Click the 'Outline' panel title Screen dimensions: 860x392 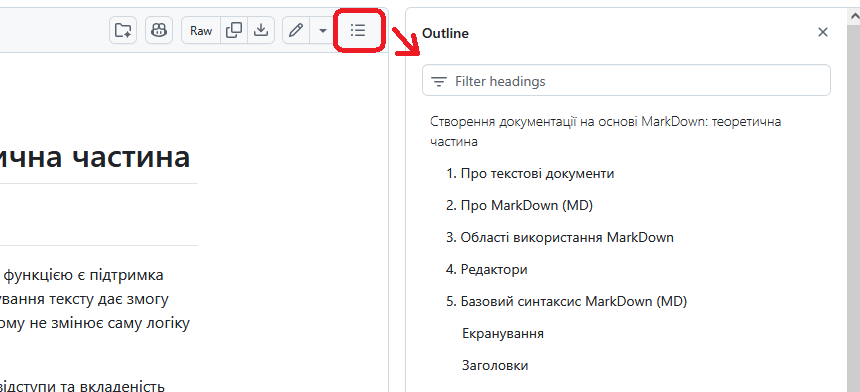click(x=445, y=33)
